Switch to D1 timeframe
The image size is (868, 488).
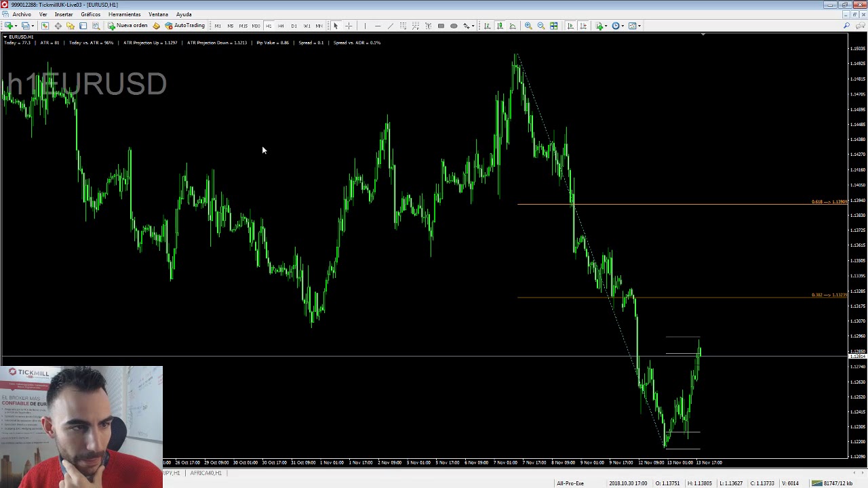tap(294, 26)
